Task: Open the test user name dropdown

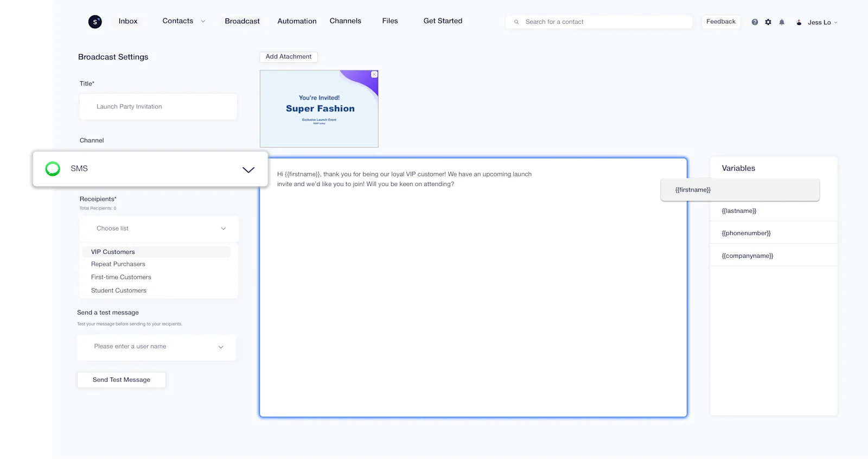Action: [x=157, y=347]
